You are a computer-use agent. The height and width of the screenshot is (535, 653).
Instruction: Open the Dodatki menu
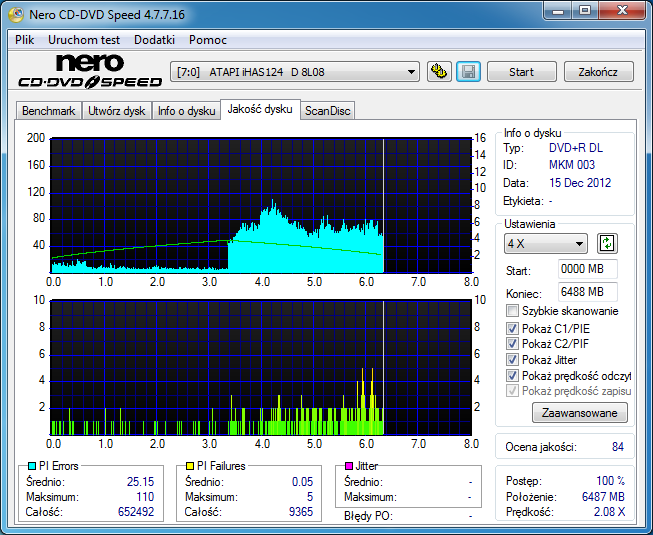[x=154, y=40]
